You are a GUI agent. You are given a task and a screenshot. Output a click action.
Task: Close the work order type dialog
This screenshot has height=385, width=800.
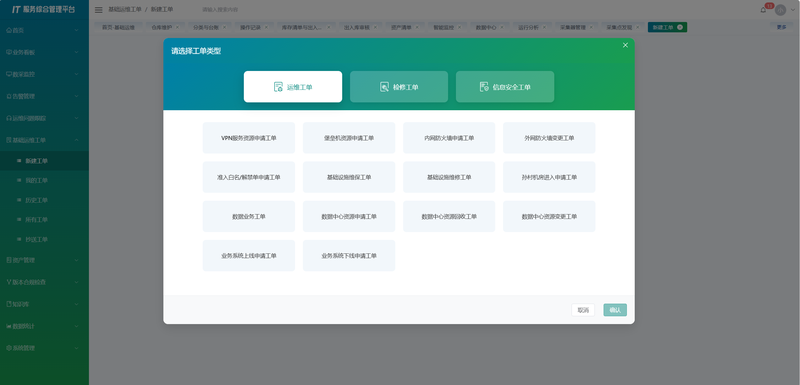625,45
